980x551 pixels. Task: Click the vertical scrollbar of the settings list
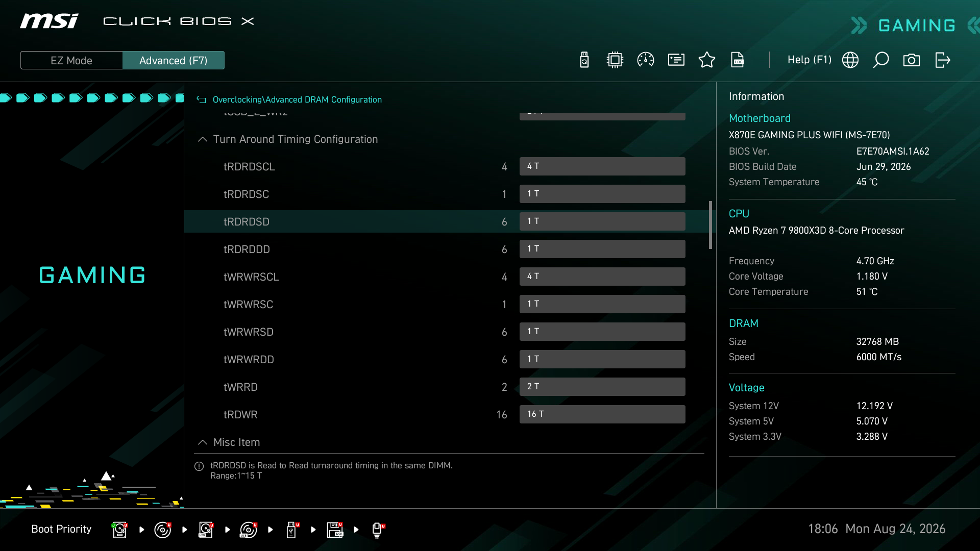pyautogui.click(x=710, y=225)
